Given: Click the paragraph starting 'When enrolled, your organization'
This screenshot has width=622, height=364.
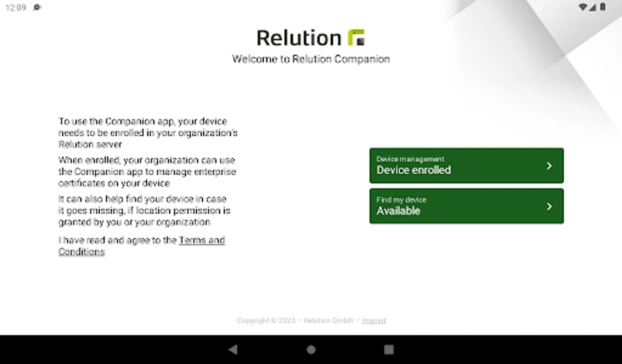Looking at the screenshot, I should [x=147, y=171].
